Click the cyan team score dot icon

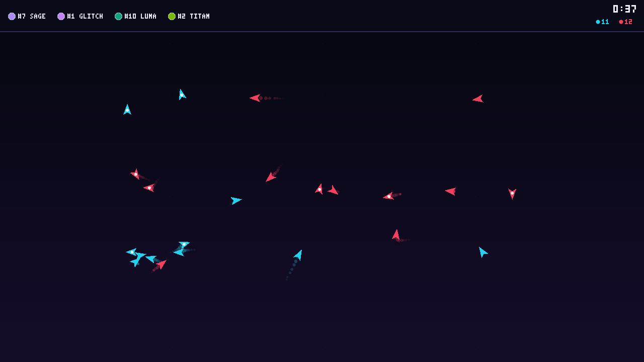click(x=598, y=22)
